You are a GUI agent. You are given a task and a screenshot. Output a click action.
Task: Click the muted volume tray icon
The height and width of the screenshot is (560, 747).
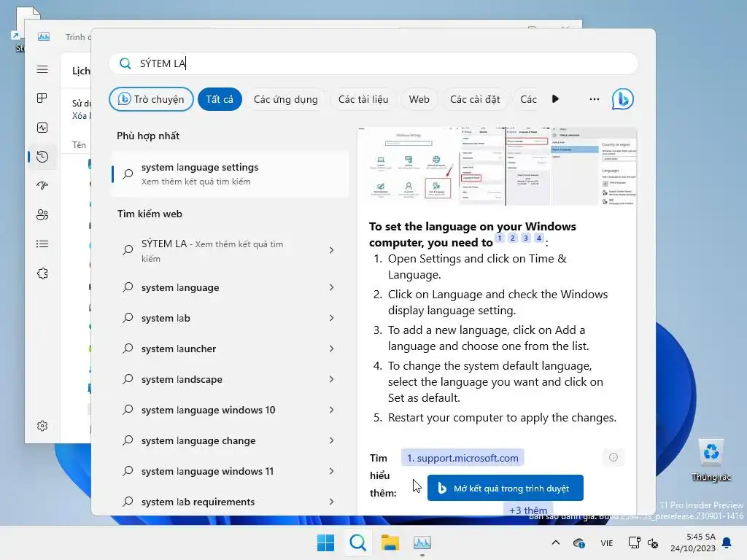pyautogui.click(x=653, y=542)
